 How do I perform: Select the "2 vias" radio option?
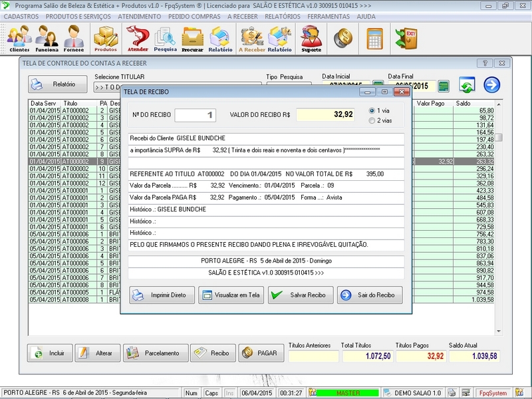click(372, 120)
